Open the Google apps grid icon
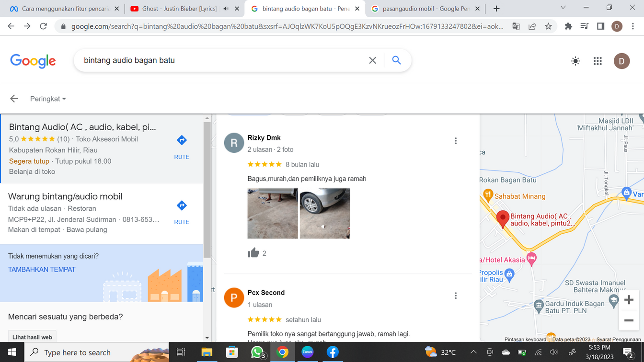The width and height of the screenshot is (644, 362). (x=598, y=61)
